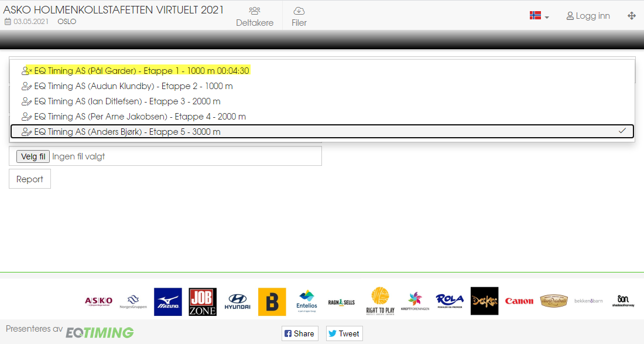This screenshot has width=644, height=344.
Task: Select Ian Ditlefsen Etappe 3 option
Action: click(322, 101)
